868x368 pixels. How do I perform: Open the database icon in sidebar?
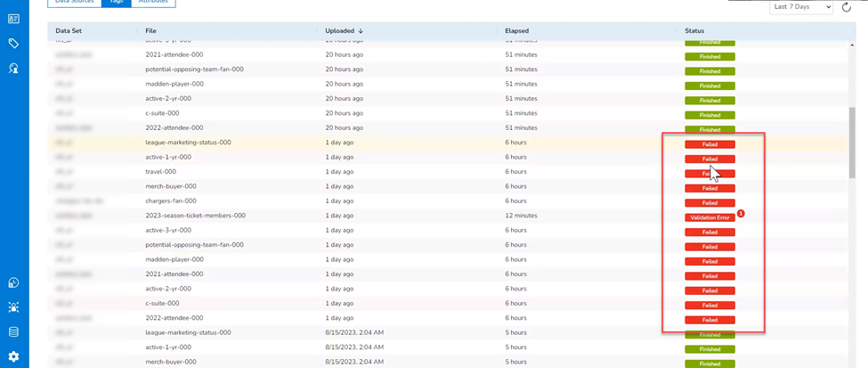click(x=14, y=332)
